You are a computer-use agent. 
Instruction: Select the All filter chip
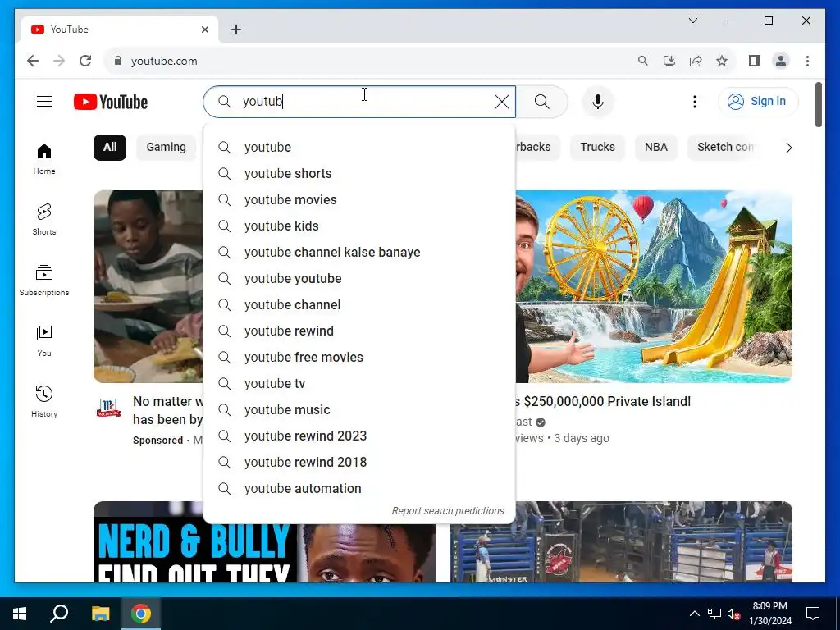[x=110, y=148]
